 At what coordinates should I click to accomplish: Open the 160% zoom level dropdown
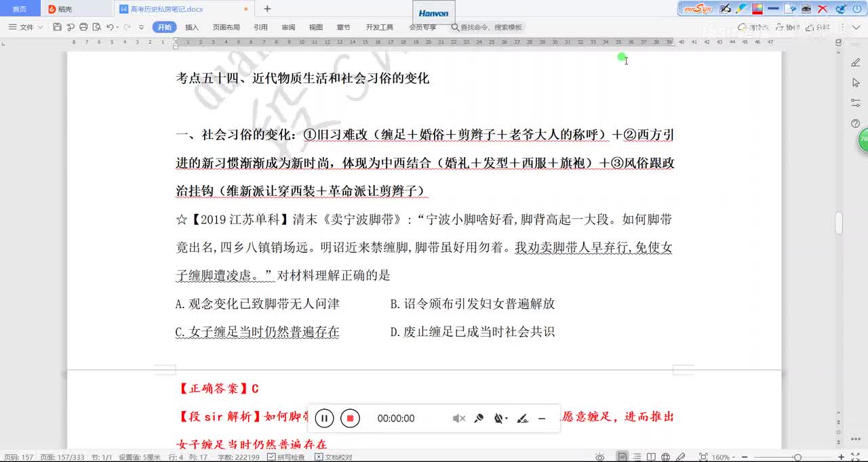click(724, 457)
